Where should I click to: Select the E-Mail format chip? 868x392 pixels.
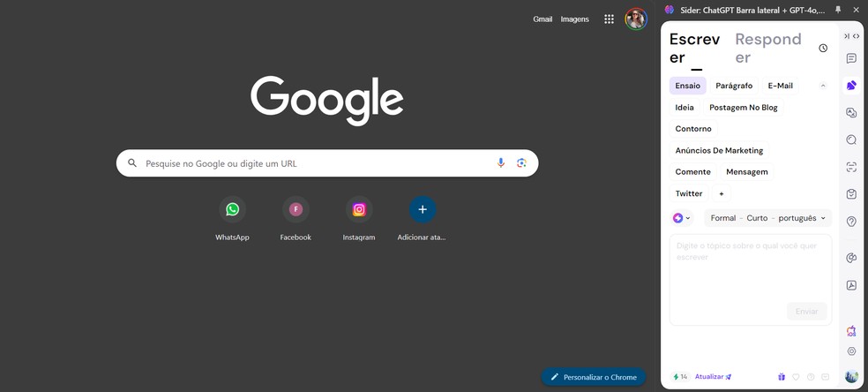coord(781,86)
